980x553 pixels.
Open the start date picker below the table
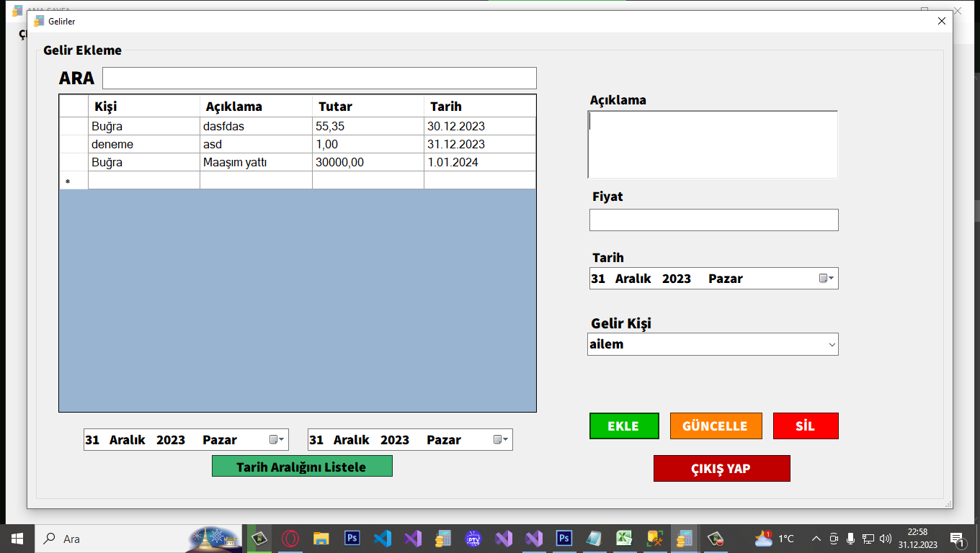click(277, 440)
